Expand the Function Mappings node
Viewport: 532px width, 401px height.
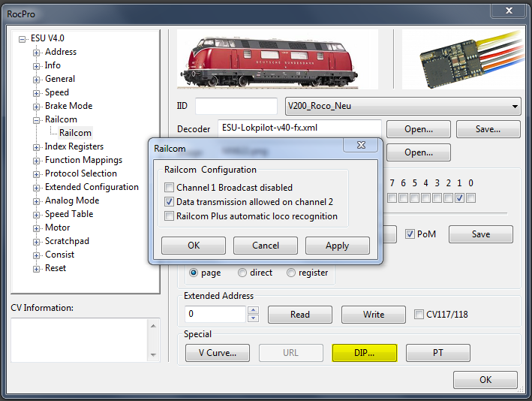tap(36, 161)
